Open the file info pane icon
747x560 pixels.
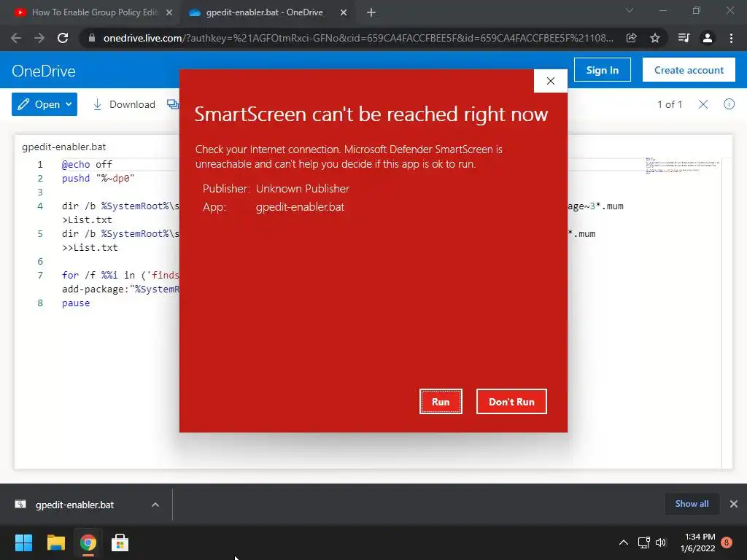pyautogui.click(x=729, y=104)
